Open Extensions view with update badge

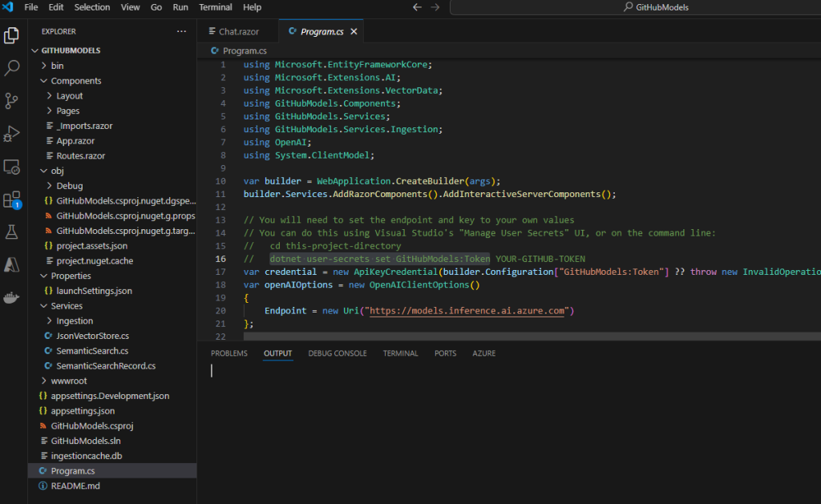tap(11, 200)
